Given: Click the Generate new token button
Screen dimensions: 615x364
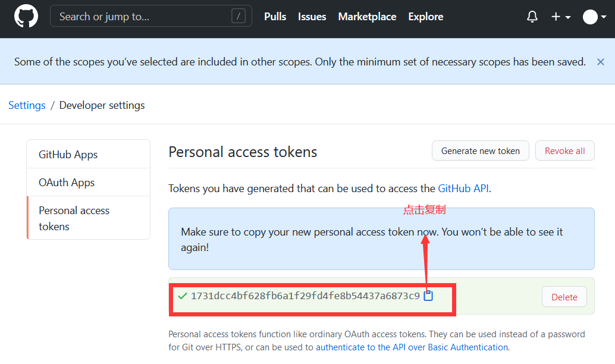Looking at the screenshot, I should 480,150.
